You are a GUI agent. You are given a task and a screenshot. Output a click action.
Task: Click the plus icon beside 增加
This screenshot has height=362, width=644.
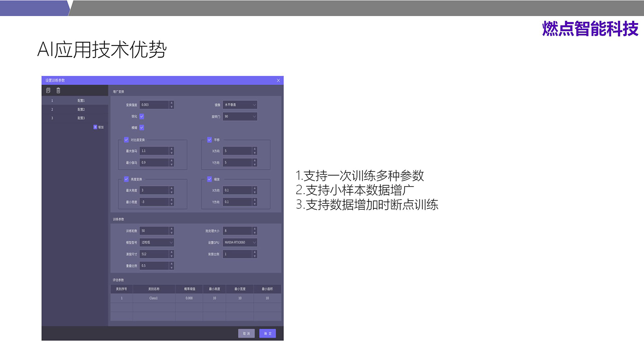pyautogui.click(x=95, y=127)
